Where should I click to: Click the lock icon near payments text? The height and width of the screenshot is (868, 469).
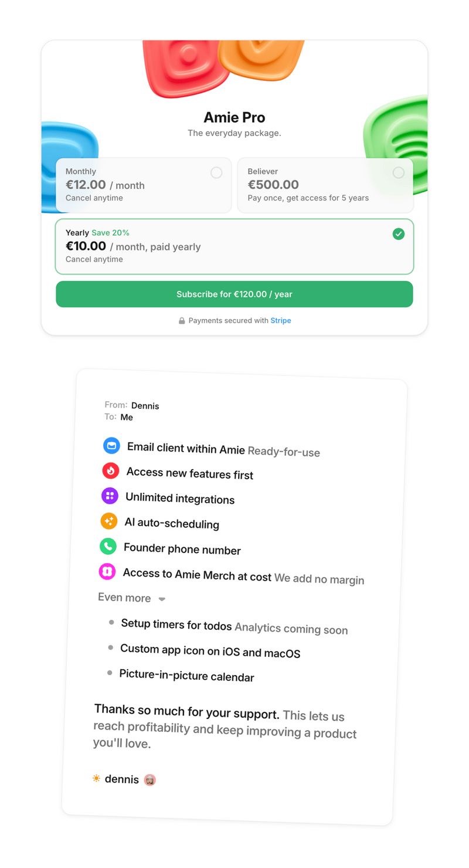pos(182,321)
